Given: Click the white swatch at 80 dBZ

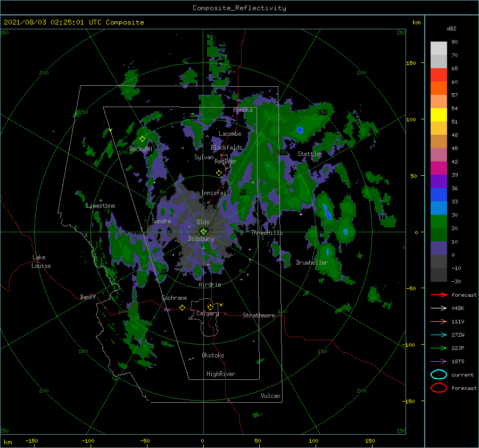Looking at the screenshot, I should coord(439,48).
